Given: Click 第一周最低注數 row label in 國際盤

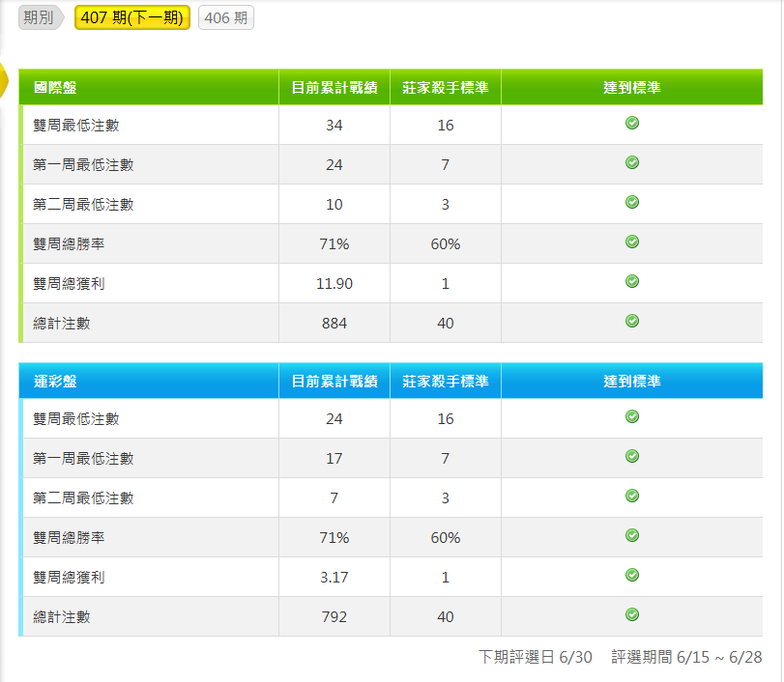Looking at the screenshot, I should [83, 164].
